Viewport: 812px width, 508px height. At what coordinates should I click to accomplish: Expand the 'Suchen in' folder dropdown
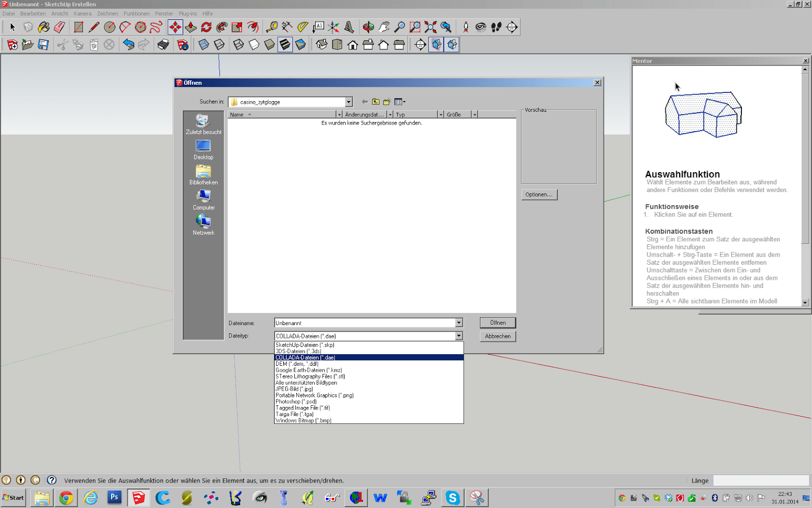point(349,102)
